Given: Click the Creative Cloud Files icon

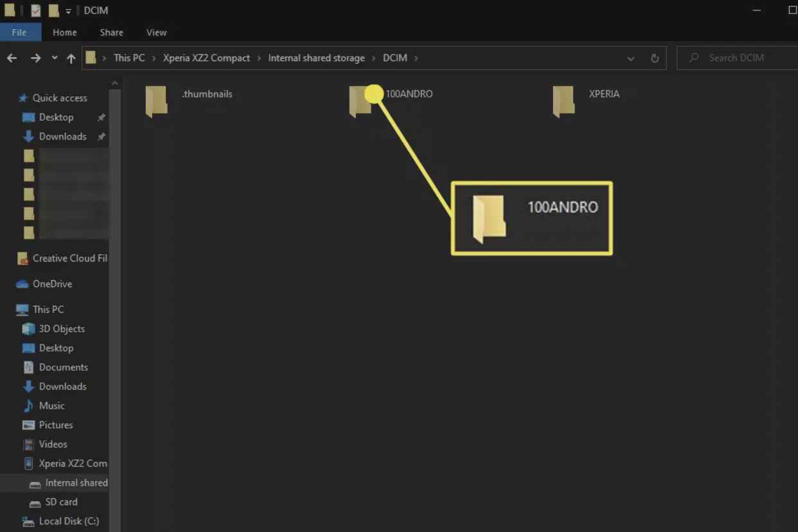Looking at the screenshot, I should (22, 258).
